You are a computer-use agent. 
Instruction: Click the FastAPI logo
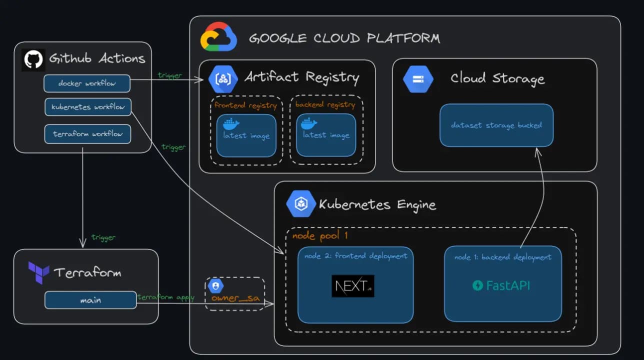tap(501, 285)
